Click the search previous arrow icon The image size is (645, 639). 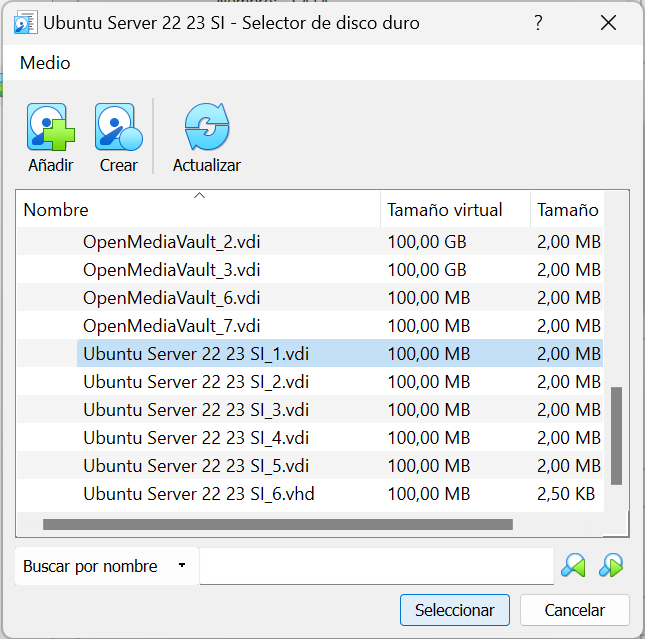573,565
